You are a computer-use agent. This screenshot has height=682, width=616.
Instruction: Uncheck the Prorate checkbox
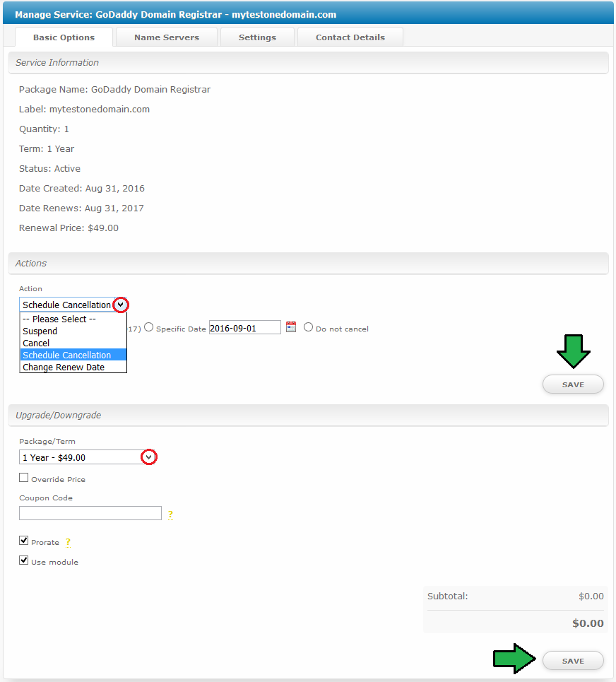pyautogui.click(x=24, y=541)
